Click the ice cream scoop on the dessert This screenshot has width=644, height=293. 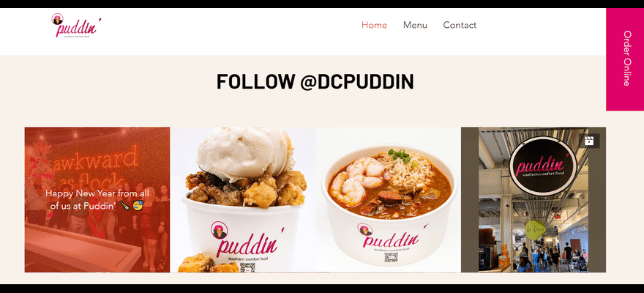(244, 153)
